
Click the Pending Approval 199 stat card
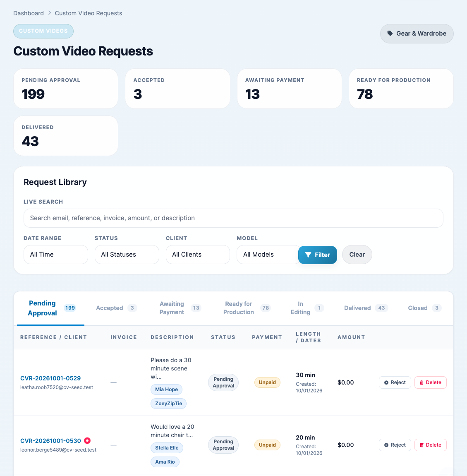coord(66,89)
